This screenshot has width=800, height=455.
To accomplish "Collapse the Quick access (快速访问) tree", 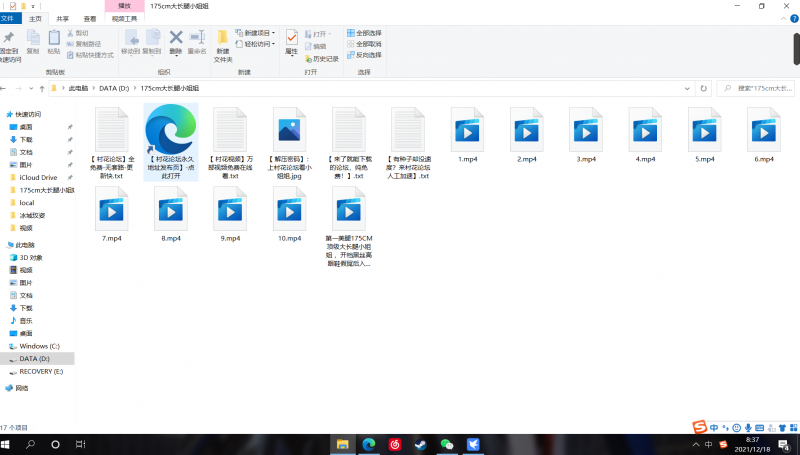I will (x=4, y=115).
